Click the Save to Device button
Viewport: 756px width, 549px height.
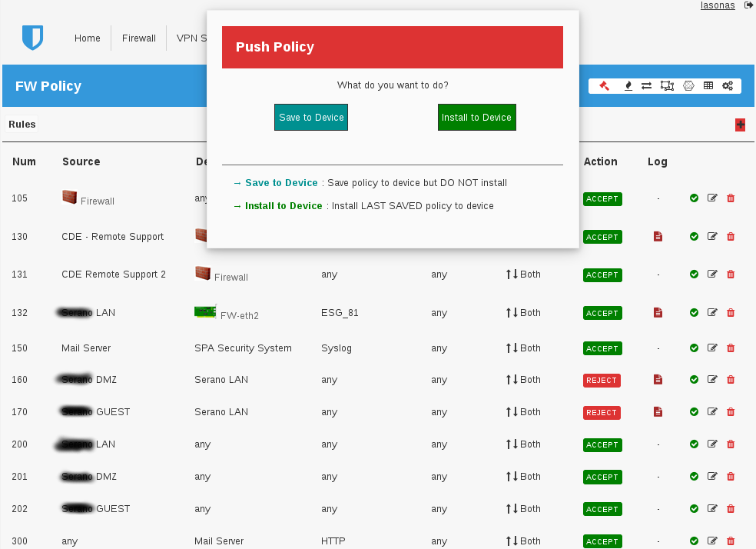click(x=311, y=118)
